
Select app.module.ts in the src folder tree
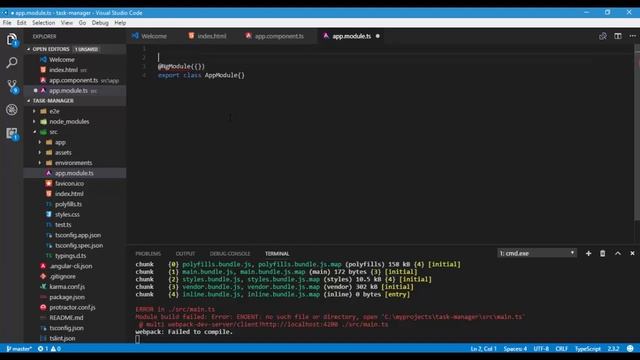click(x=74, y=173)
